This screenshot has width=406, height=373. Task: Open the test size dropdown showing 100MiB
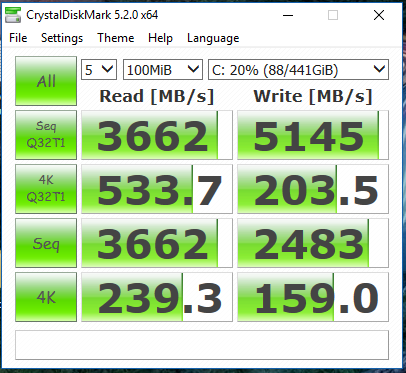click(163, 70)
